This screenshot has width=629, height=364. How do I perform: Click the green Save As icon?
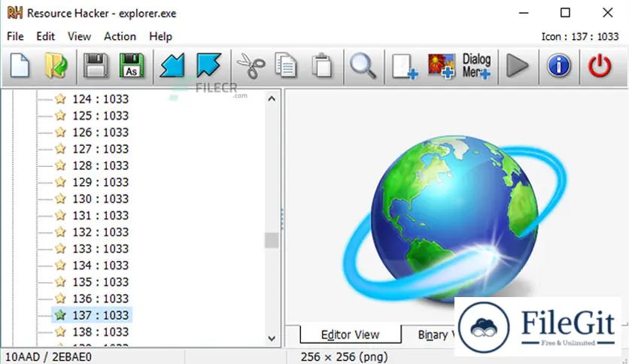132,65
